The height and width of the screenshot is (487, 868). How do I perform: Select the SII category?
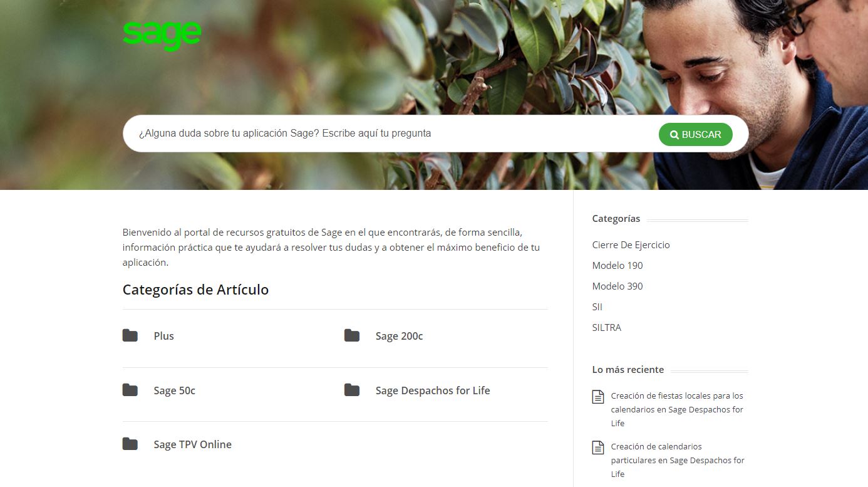(597, 307)
